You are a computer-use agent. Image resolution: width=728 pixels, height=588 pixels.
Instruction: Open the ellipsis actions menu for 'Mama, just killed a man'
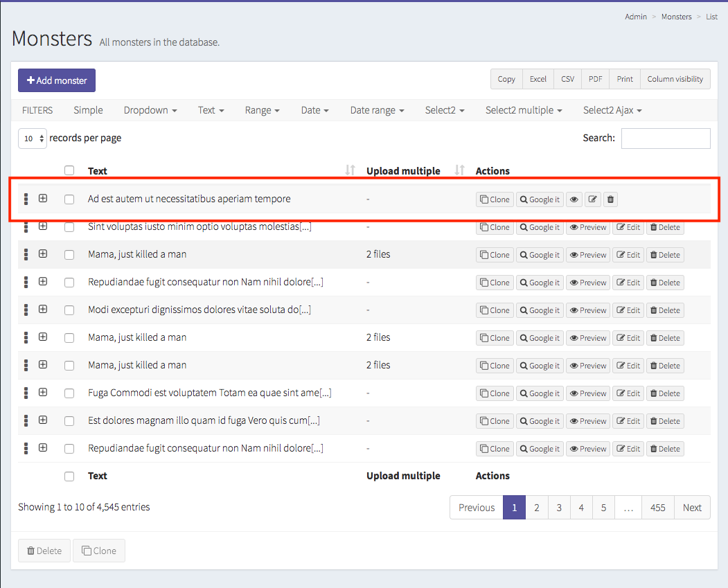point(26,254)
